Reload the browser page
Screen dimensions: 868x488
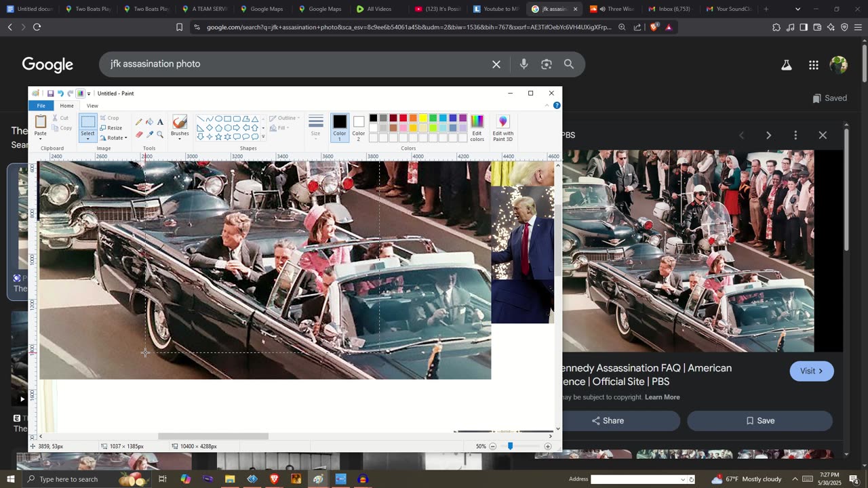click(37, 27)
